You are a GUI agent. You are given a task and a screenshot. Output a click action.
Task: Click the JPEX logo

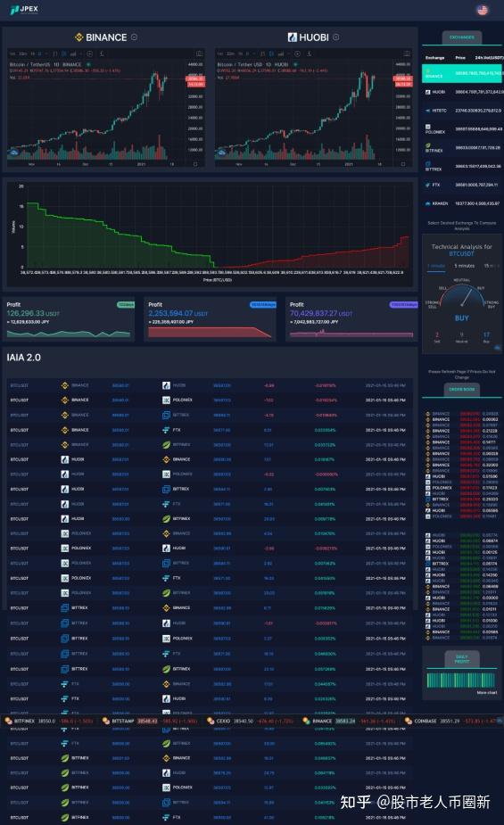coord(24,9)
